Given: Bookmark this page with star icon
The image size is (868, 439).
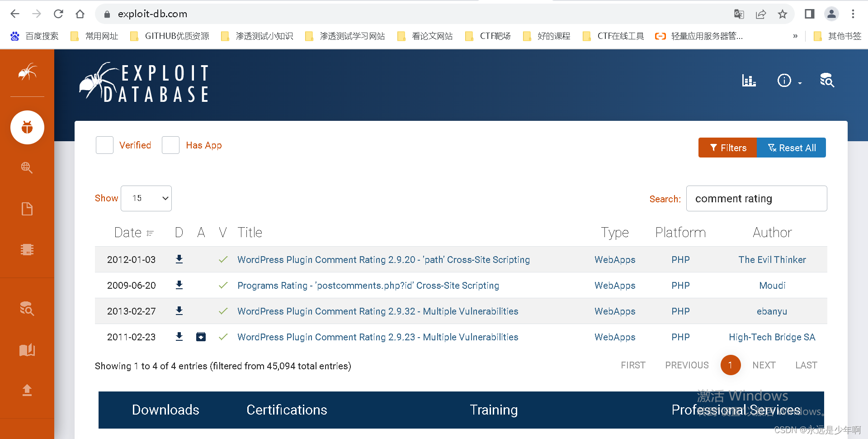Looking at the screenshot, I should tap(783, 14).
